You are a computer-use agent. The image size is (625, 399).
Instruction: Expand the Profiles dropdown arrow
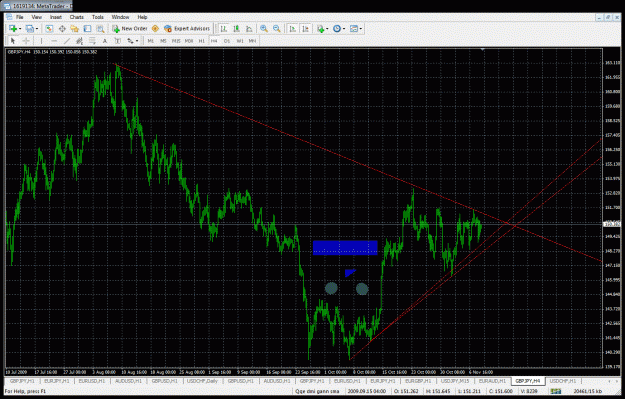(37, 29)
